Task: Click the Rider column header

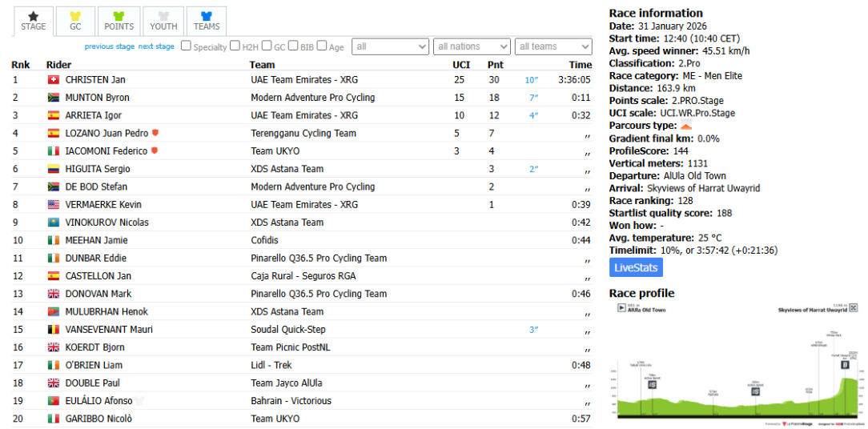Action: pos(59,65)
